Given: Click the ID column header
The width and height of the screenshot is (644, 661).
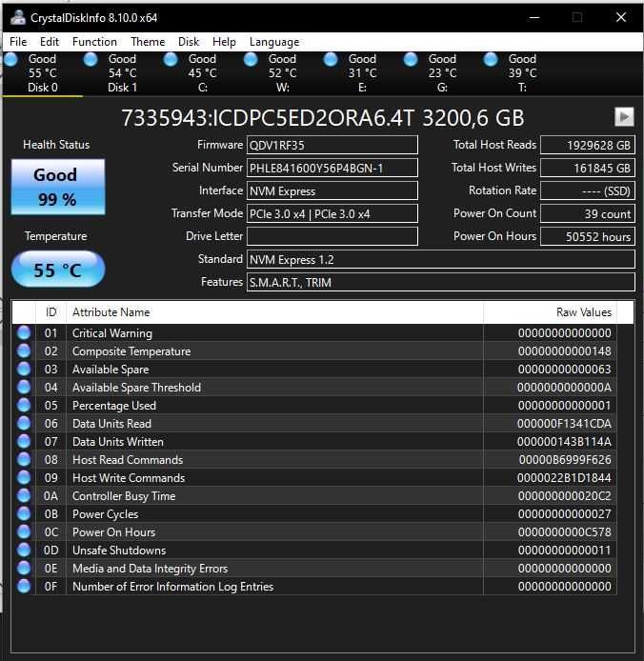Looking at the screenshot, I should 51,312.
